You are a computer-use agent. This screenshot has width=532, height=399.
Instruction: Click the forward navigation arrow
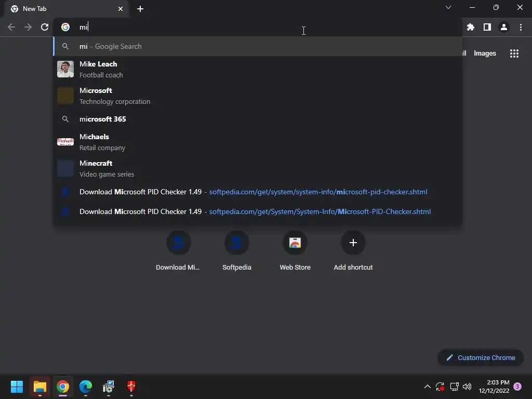pos(28,27)
